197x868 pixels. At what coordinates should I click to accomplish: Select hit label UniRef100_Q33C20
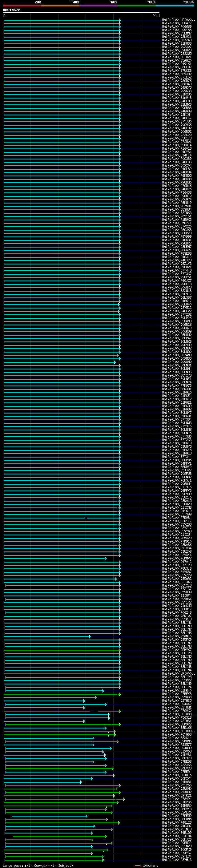(177, 135)
